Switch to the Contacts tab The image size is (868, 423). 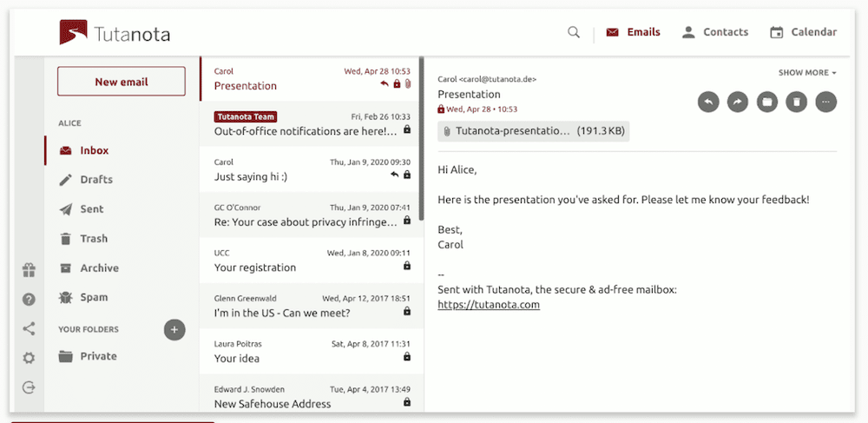click(x=714, y=32)
